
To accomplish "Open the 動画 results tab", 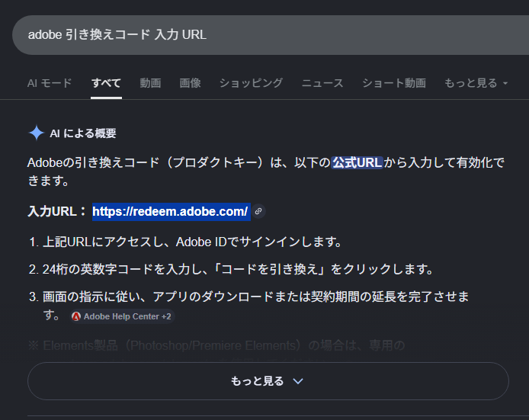I will (150, 83).
